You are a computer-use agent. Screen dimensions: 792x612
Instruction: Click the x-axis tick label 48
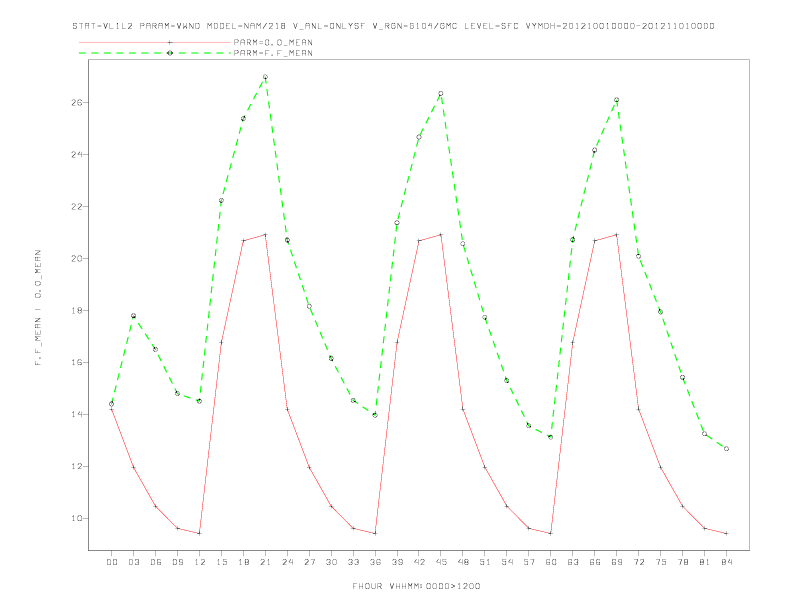click(463, 562)
